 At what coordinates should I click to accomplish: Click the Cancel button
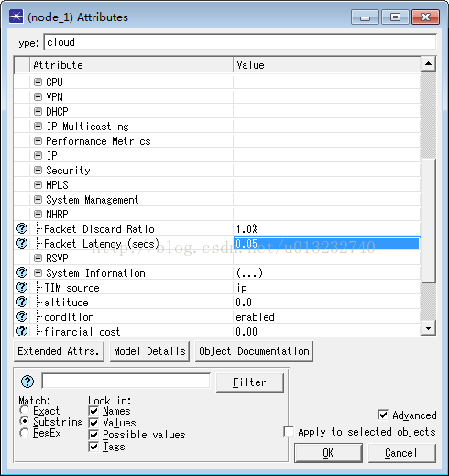click(401, 453)
